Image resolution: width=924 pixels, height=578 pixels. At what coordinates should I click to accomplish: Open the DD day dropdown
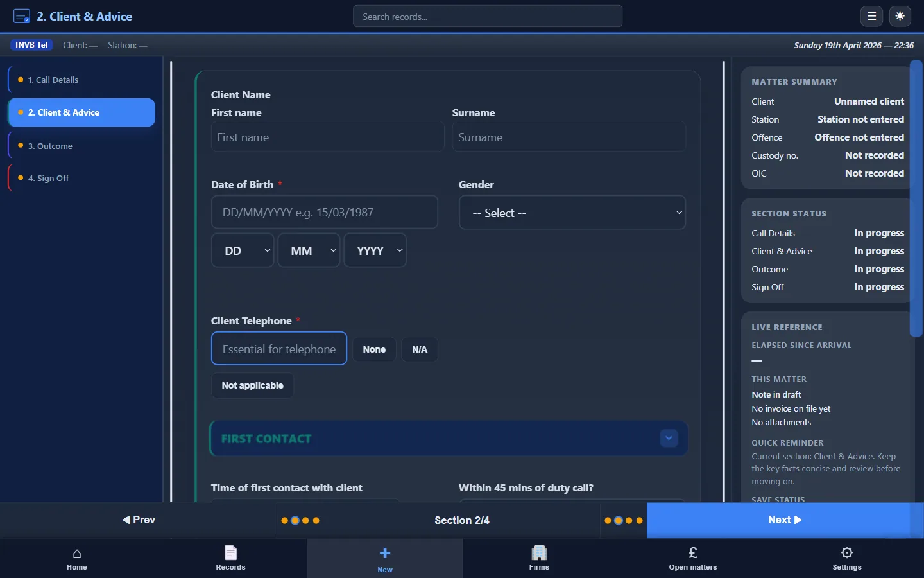pyautogui.click(x=243, y=250)
